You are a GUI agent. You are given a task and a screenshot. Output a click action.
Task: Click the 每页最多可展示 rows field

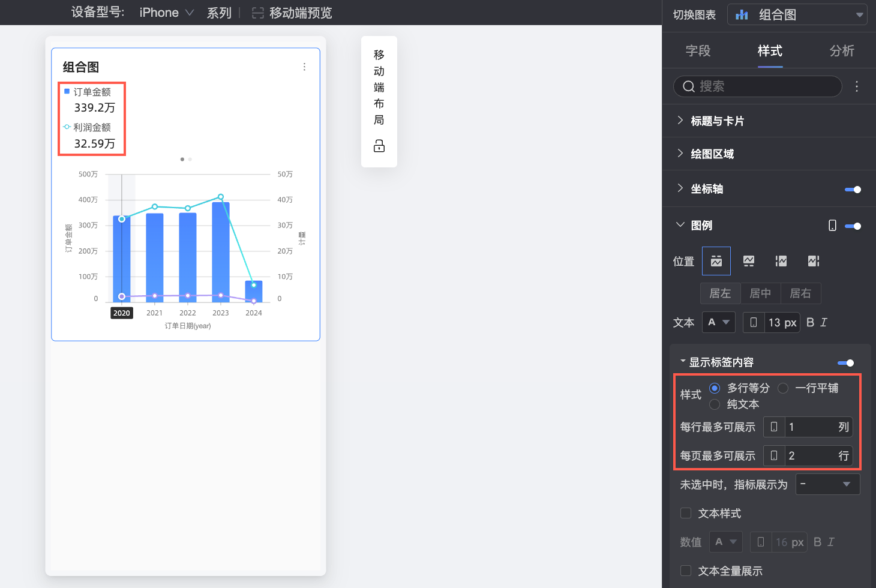click(x=818, y=455)
